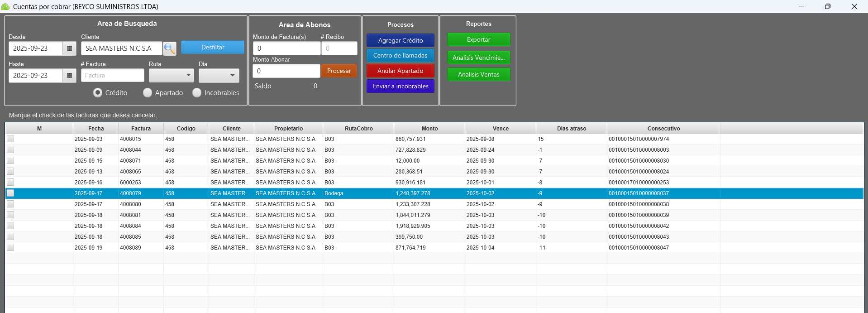
Task: Click the client search magnifier icon
Action: click(x=170, y=48)
